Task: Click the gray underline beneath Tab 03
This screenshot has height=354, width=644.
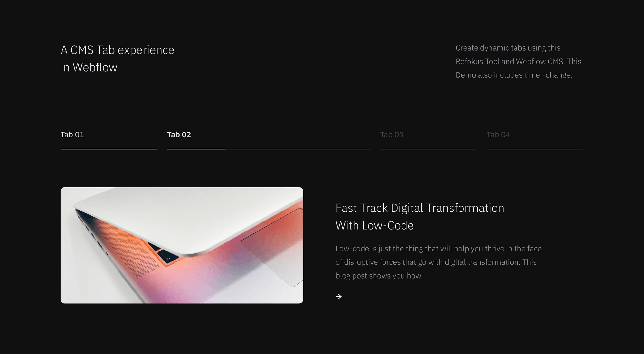Action: [x=428, y=149]
